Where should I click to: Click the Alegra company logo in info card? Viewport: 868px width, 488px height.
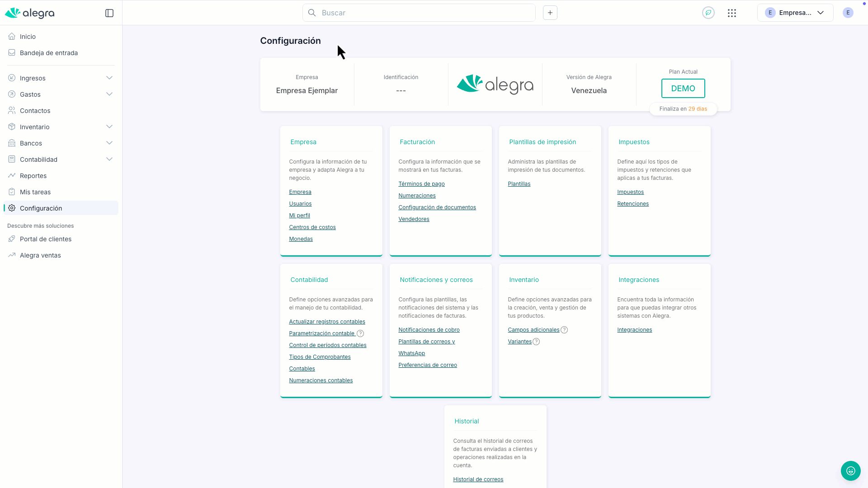click(x=495, y=84)
